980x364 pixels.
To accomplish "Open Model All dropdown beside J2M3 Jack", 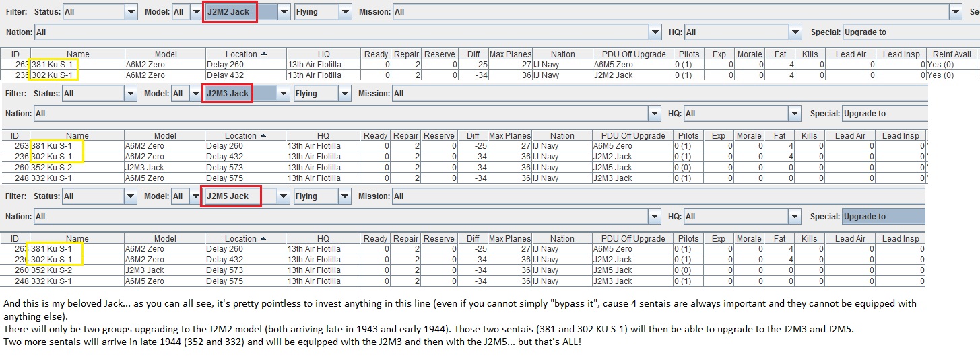I will [187, 94].
